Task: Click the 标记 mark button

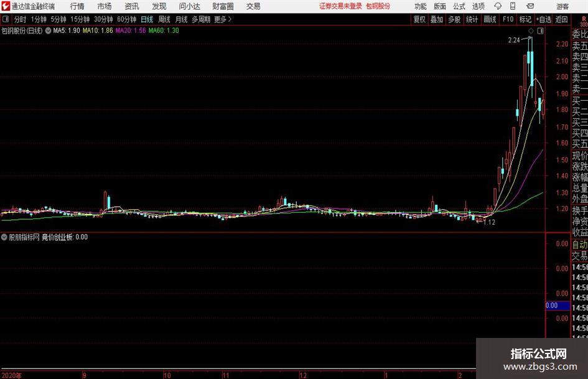Action: coord(525,19)
